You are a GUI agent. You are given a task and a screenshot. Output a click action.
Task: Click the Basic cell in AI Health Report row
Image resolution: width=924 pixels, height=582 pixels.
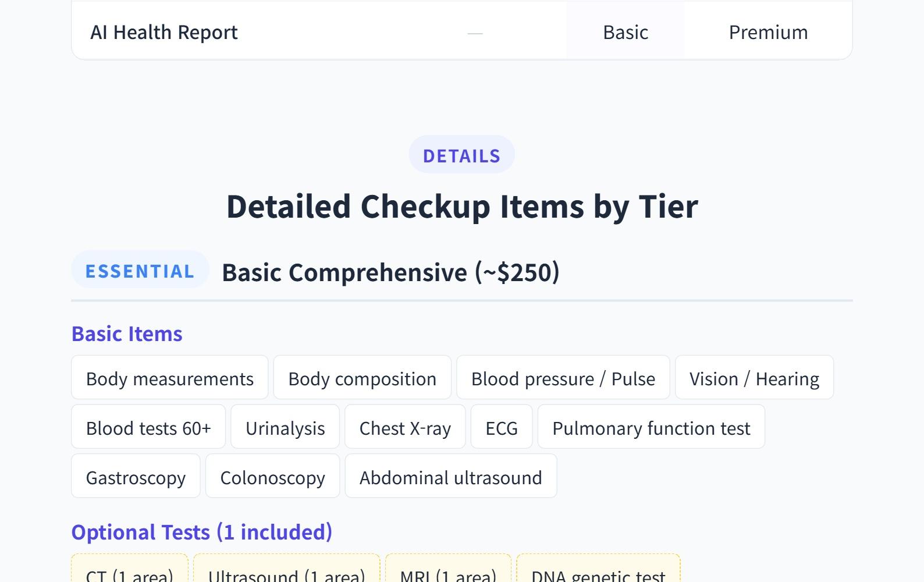click(x=625, y=32)
